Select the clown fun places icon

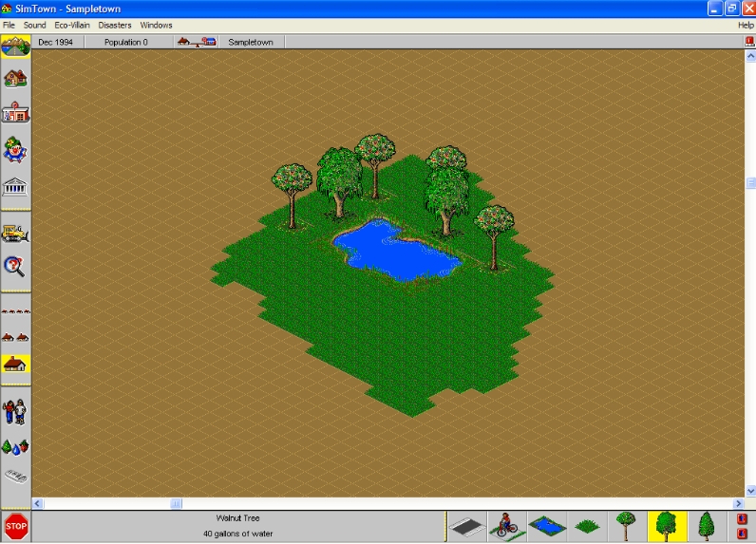pos(15,150)
